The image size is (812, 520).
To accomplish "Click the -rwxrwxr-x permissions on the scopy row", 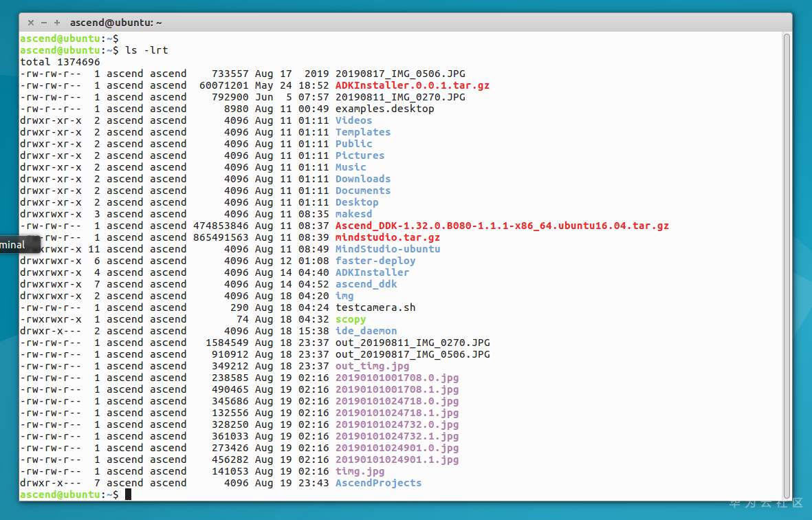I will pyautogui.click(x=51, y=320).
